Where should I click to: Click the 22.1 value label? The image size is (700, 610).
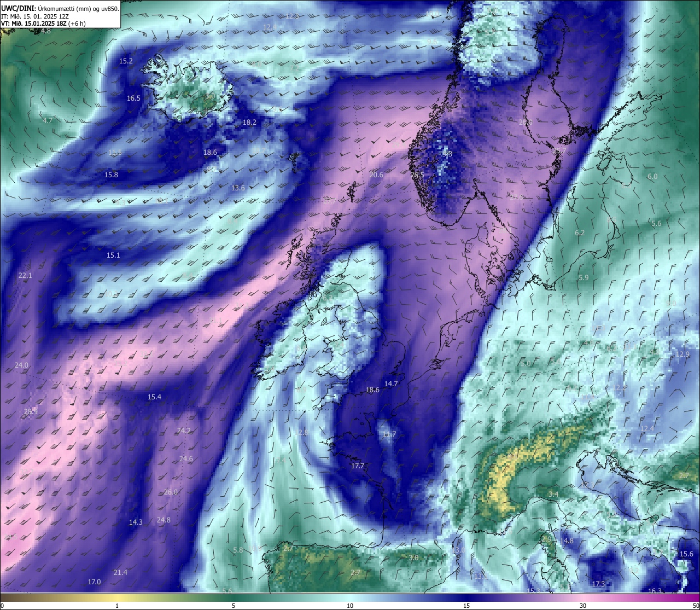point(25,276)
